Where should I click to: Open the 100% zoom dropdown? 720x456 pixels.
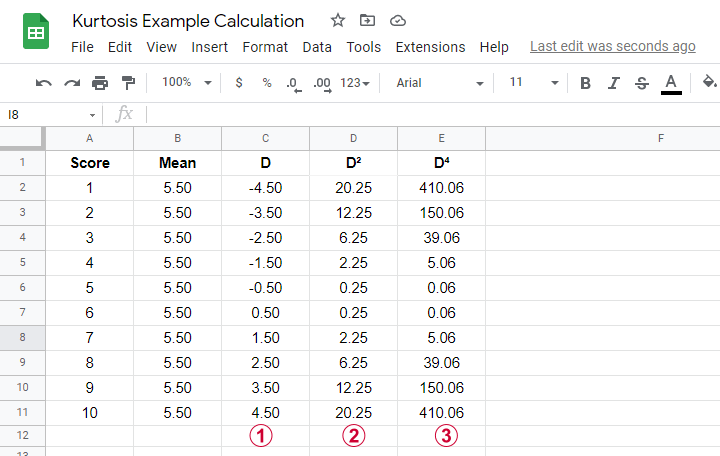tap(187, 82)
